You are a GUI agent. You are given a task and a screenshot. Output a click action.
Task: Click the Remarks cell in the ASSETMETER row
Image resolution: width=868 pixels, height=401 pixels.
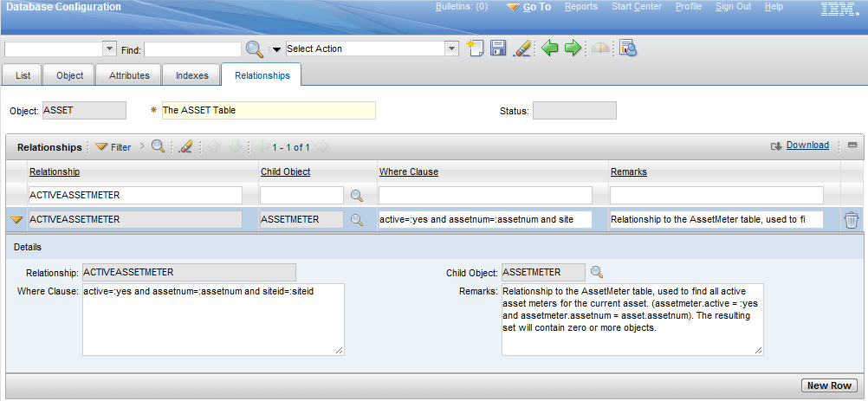(x=717, y=220)
